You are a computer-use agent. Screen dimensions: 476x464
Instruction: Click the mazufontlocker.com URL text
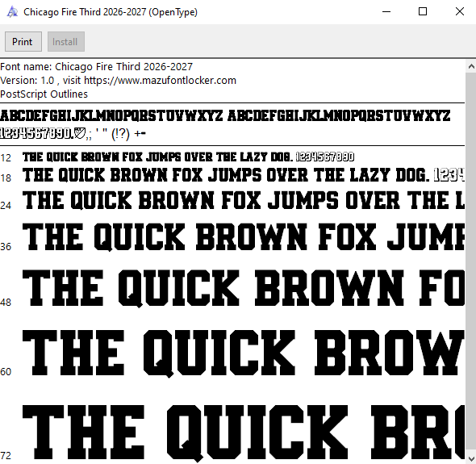tap(160, 81)
